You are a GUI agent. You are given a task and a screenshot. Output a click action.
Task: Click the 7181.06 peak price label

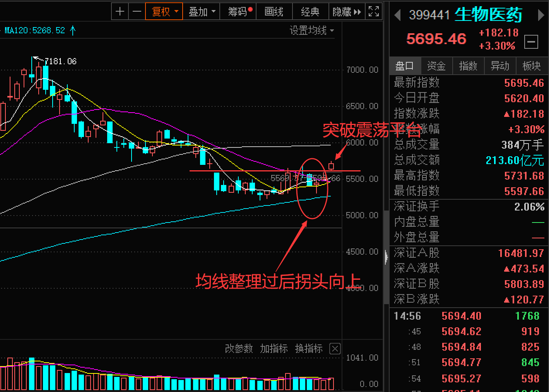[x=61, y=61]
